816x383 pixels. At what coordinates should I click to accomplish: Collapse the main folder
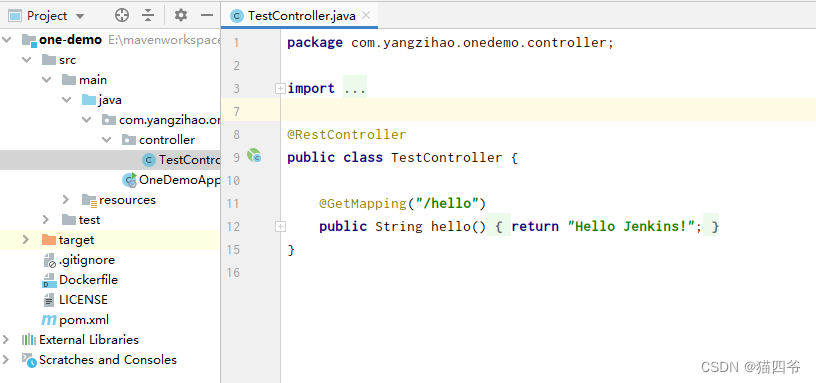pos(46,80)
